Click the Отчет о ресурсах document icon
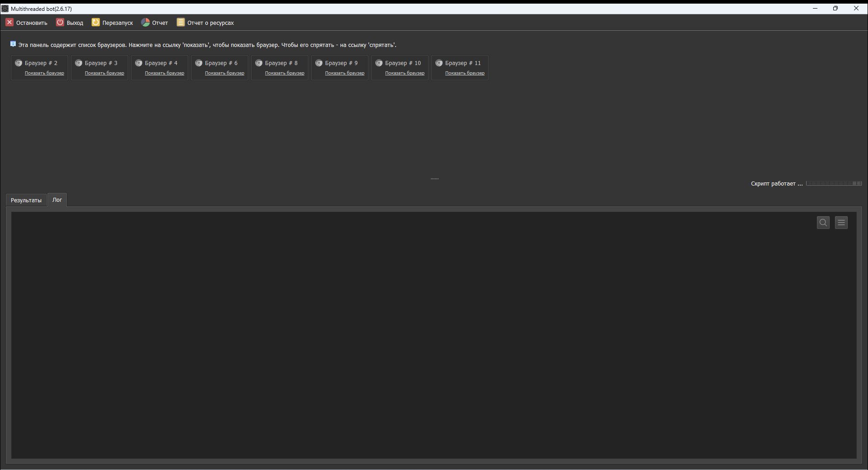868x470 pixels. point(180,22)
